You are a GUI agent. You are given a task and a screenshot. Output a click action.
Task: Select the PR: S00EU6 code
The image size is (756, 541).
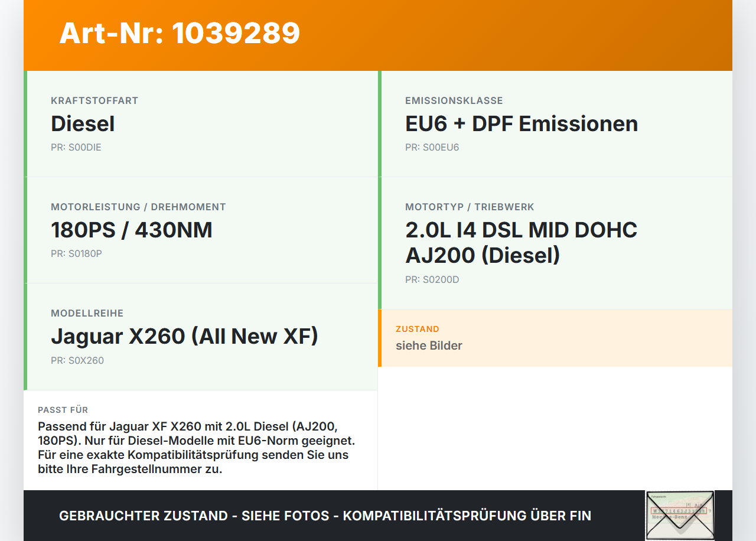point(432,147)
